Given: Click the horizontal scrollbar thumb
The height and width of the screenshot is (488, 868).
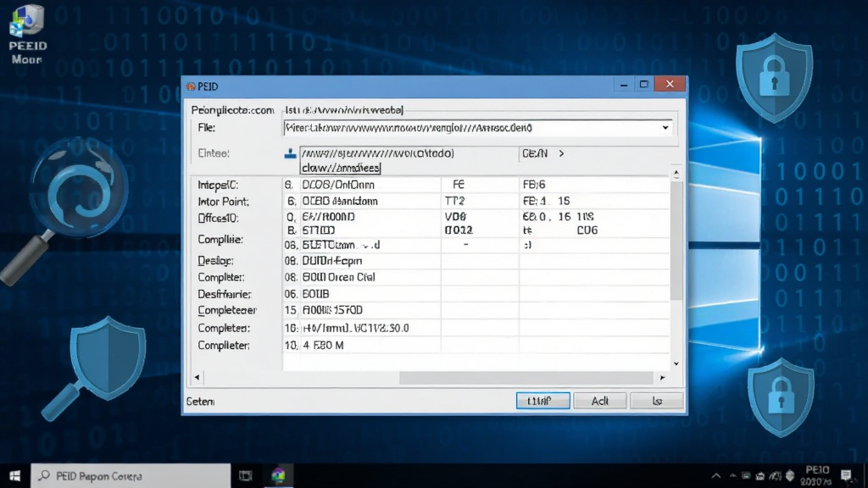Looking at the screenshot, I should pyautogui.click(x=526, y=377).
